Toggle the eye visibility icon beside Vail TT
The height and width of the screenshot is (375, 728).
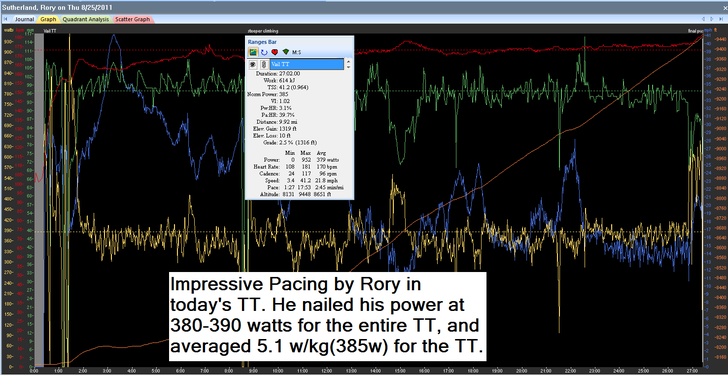coord(253,64)
